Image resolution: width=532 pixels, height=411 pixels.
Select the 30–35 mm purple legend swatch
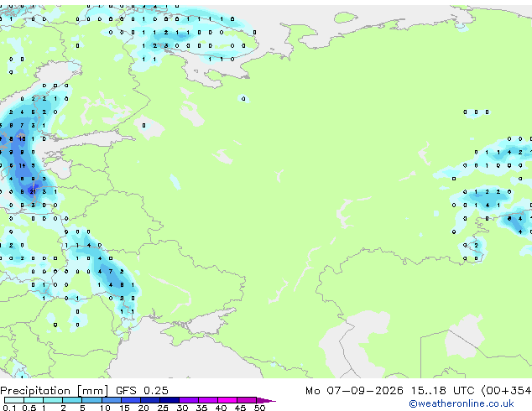coord(189,400)
